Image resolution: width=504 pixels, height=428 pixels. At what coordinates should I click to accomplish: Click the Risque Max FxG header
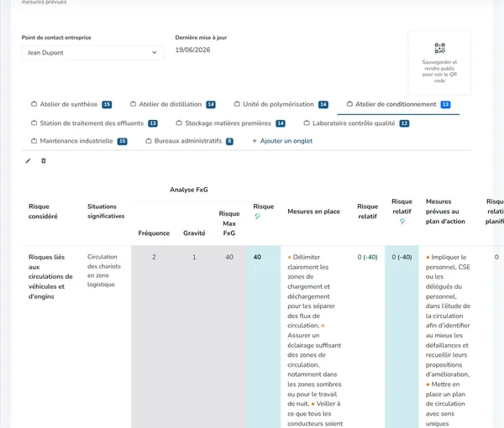pyautogui.click(x=229, y=223)
